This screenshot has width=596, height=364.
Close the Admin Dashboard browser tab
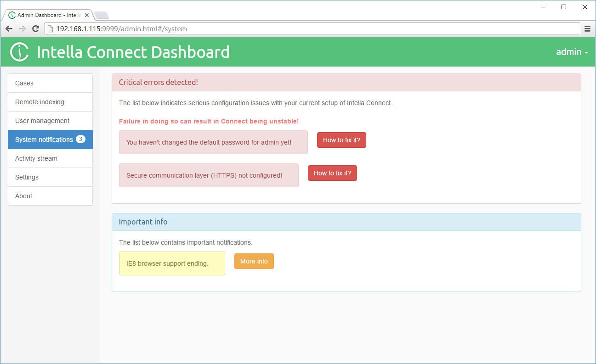click(x=87, y=15)
